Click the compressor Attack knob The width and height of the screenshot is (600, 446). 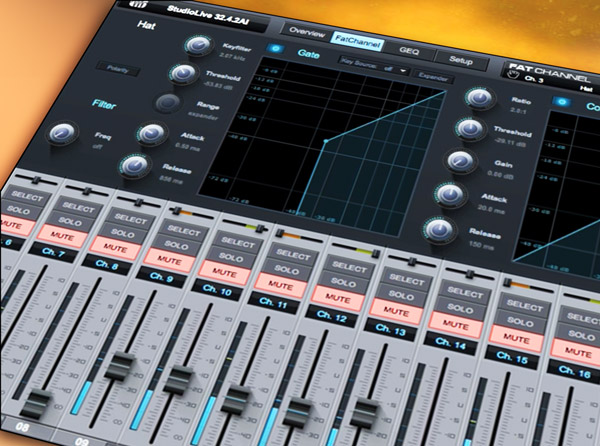(x=450, y=195)
